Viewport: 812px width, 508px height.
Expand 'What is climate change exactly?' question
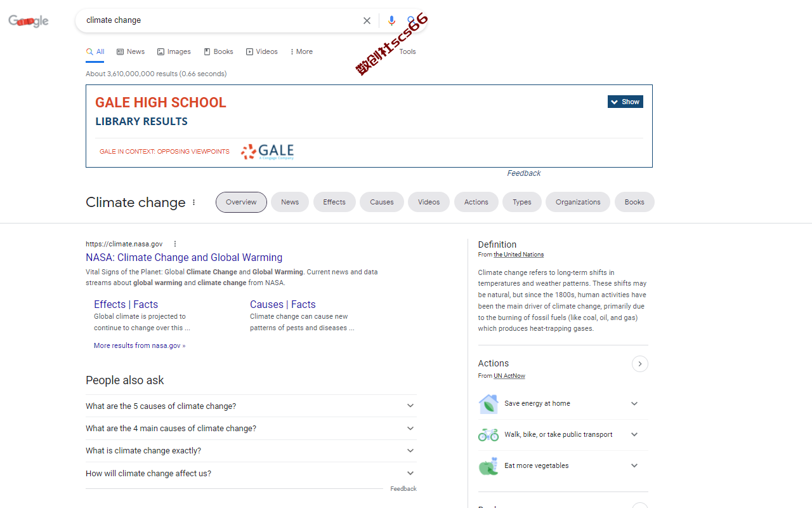pos(251,451)
